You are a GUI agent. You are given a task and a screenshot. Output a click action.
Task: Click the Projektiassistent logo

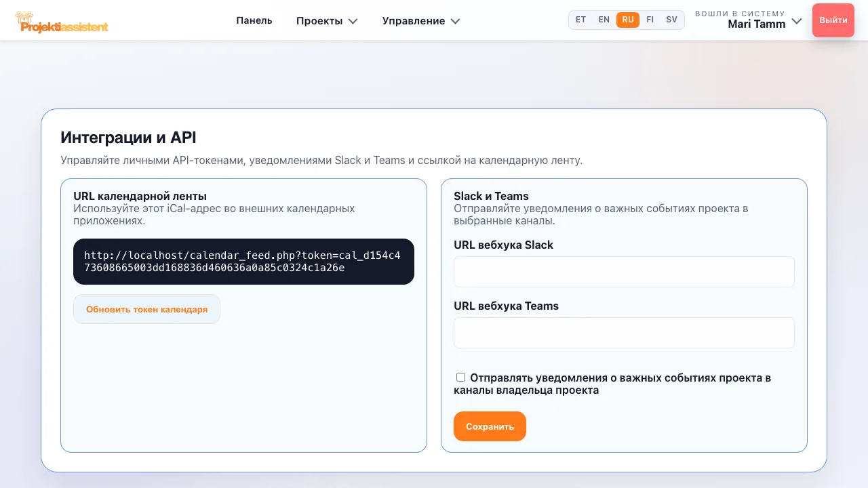click(x=62, y=22)
